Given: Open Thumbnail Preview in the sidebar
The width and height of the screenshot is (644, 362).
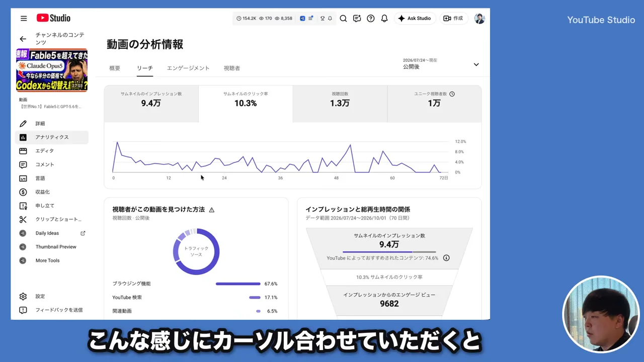Looking at the screenshot, I should [51, 247].
